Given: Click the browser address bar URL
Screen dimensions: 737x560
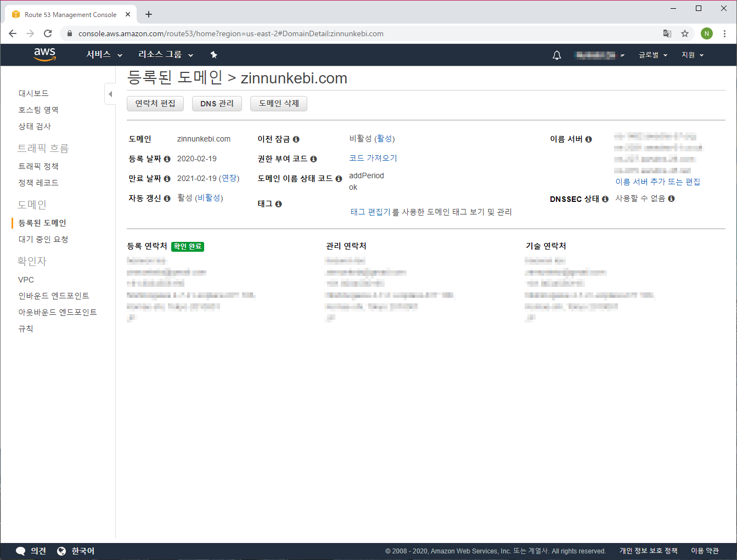Looking at the screenshot, I should pyautogui.click(x=231, y=33).
